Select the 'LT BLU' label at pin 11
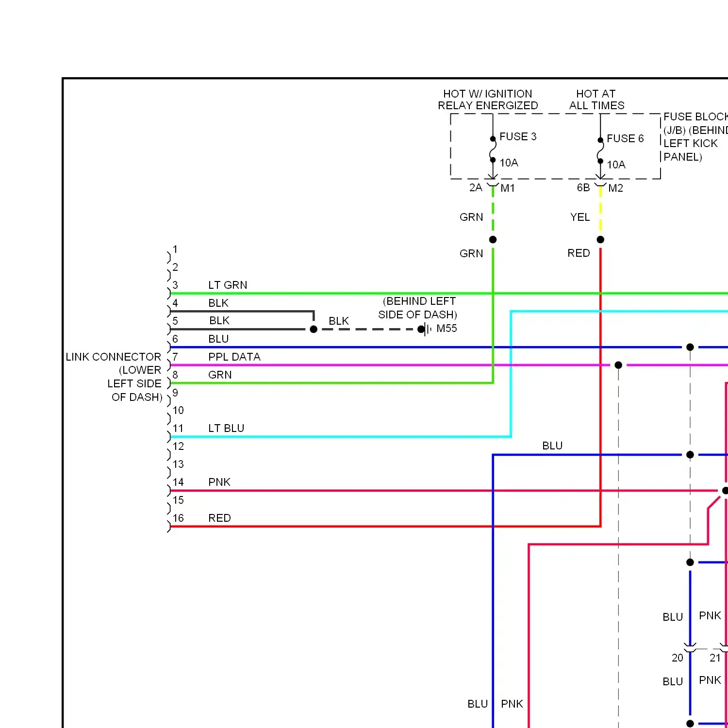728x728 pixels. click(x=226, y=428)
